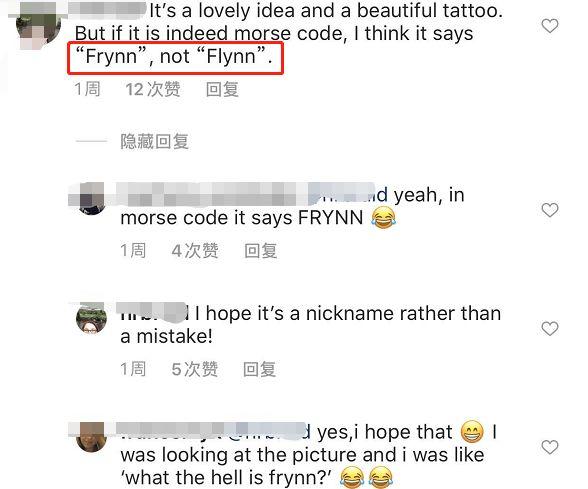Like the "Frynn, not Flynn" comment
This screenshot has height=489, width=588.
coord(550,26)
